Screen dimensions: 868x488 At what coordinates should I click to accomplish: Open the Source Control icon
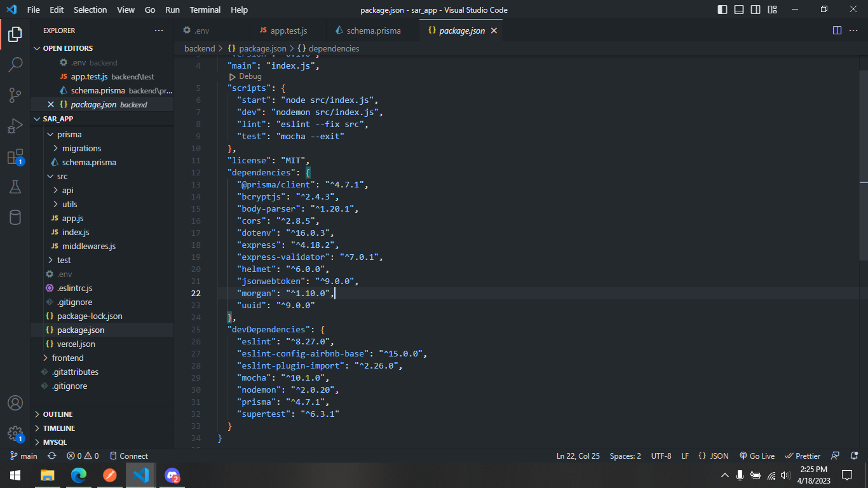(x=15, y=94)
